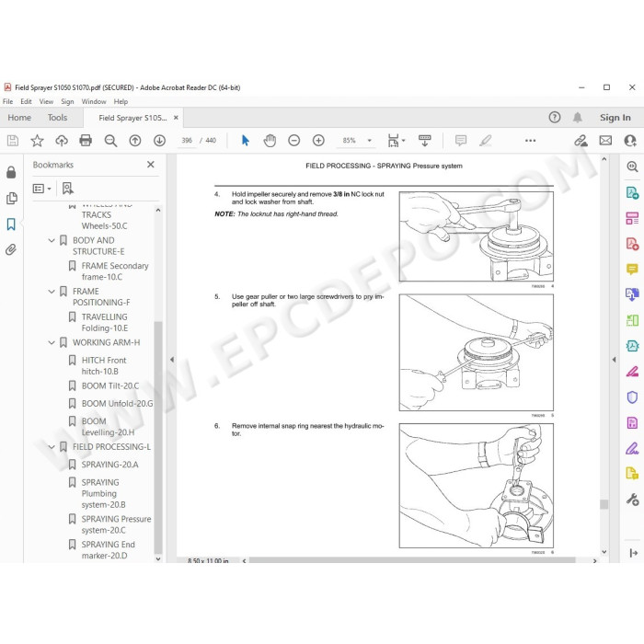
Task: Collapse right tools pane arrow
Action: coord(614,360)
